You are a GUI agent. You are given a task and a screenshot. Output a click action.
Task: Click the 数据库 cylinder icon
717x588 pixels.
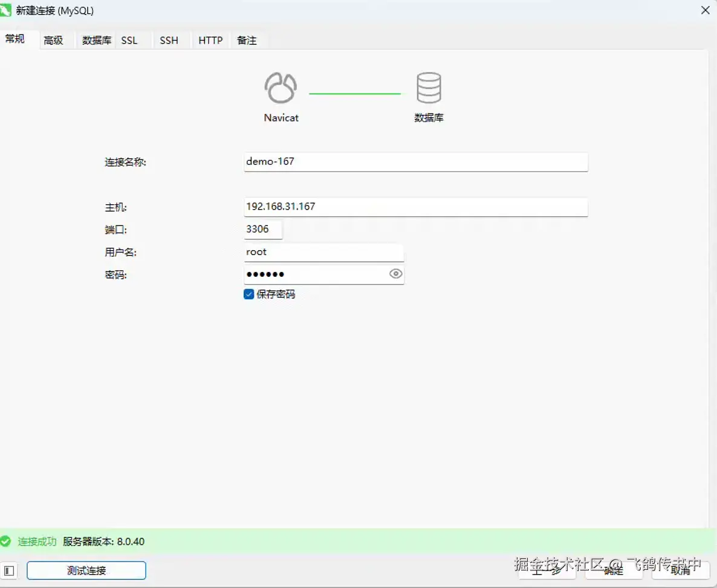point(429,88)
